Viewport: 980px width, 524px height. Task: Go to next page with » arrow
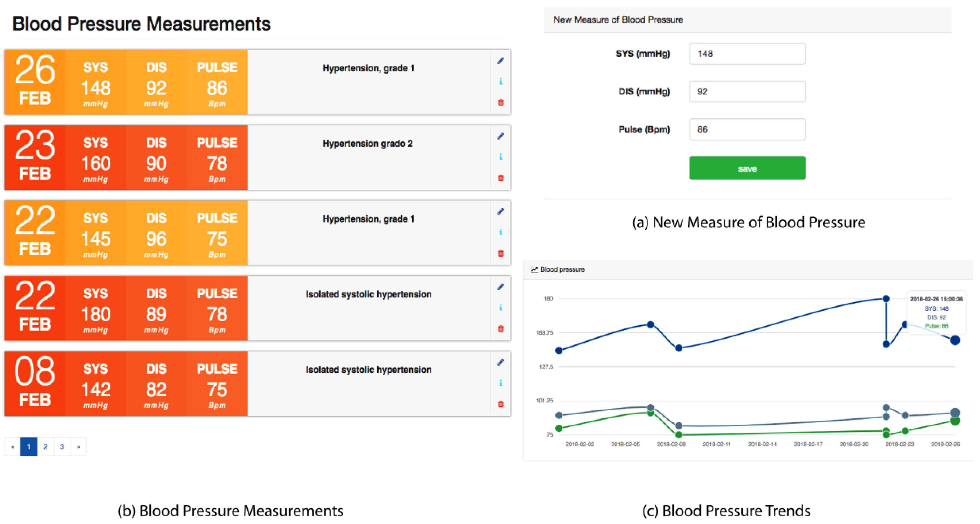78,447
